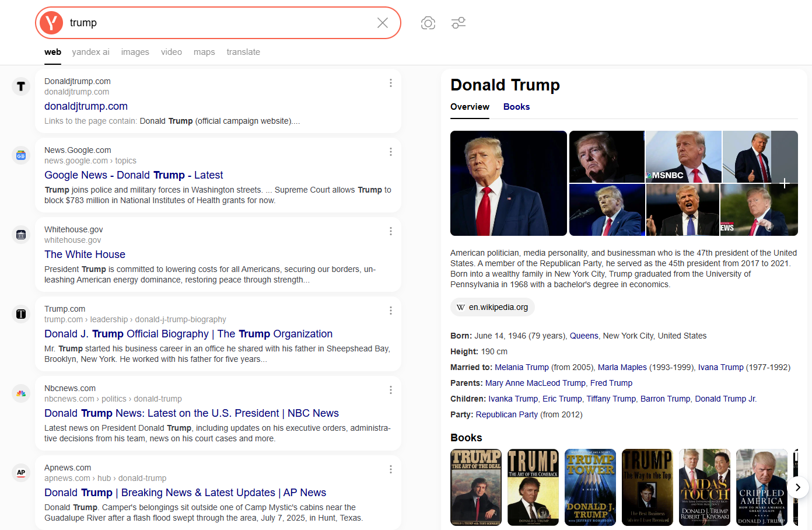Open Google News - Donald Trump - Latest
This screenshot has width=812, height=530.
click(134, 175)
